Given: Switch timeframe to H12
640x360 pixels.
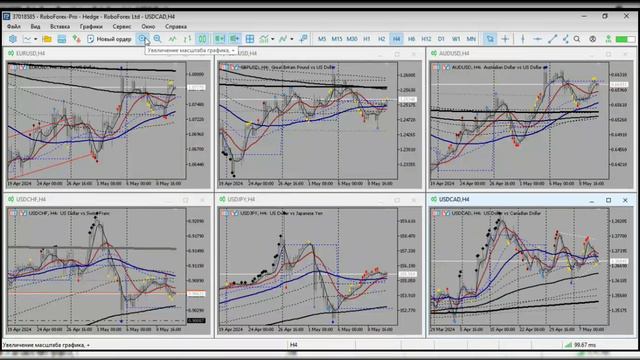Looking at the screenshot, I should [x=426, y=39].
